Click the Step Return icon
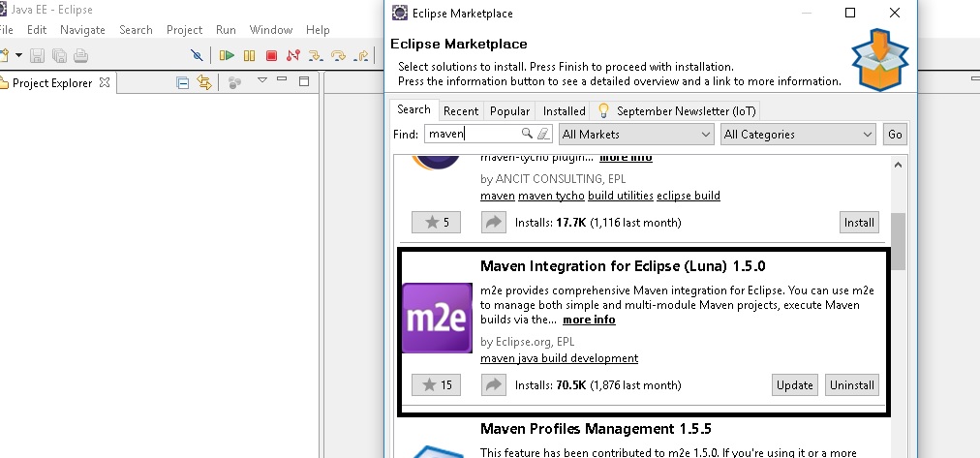Image resolution: width=980 pixels, height=458 pixels. (x=360, y=55)
